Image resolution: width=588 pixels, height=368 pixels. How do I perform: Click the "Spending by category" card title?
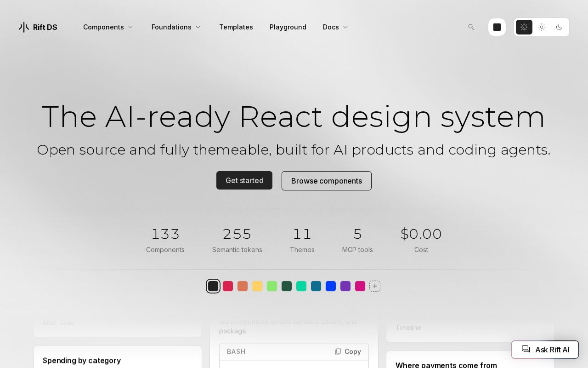(x=82, y=360)
